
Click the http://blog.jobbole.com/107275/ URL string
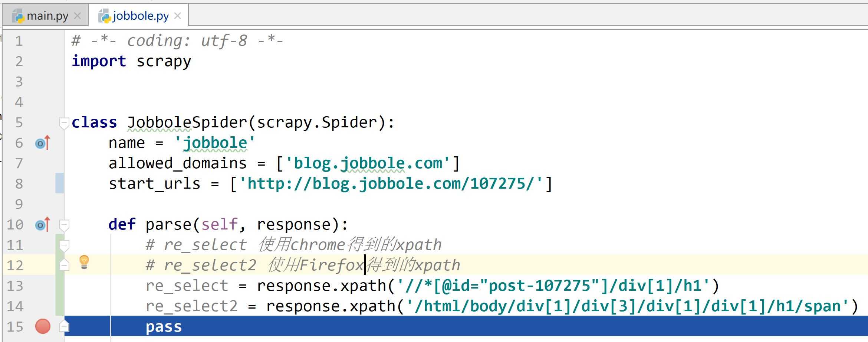[391, 184]
